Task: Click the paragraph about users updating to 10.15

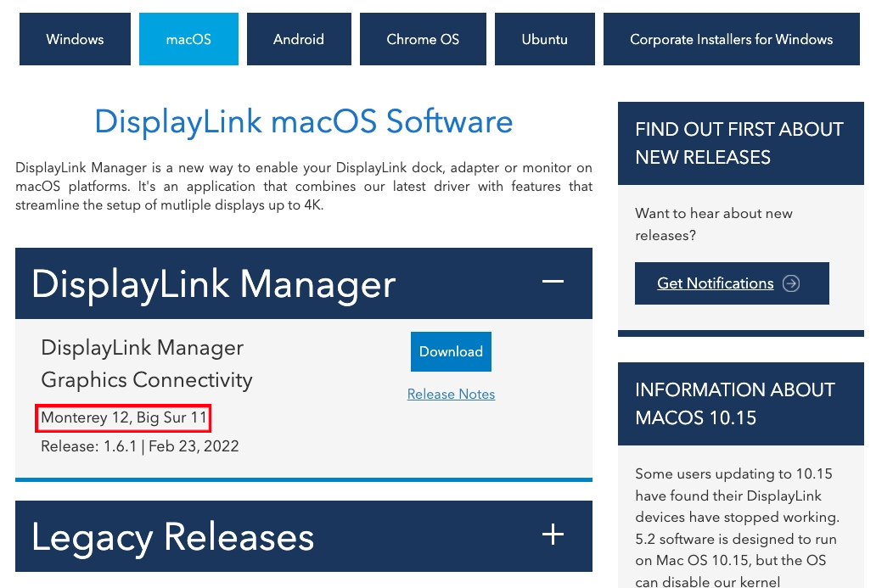Action: point(738,528)
